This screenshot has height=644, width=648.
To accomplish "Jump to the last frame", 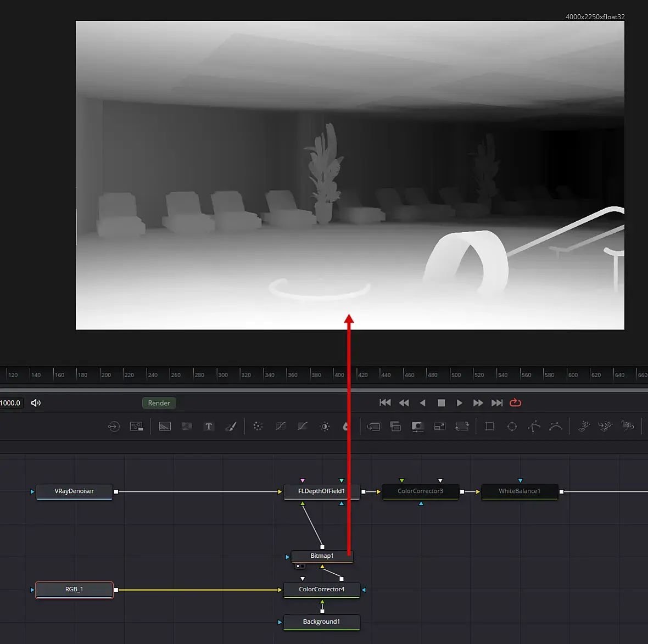I will click(x=497, y=403).
